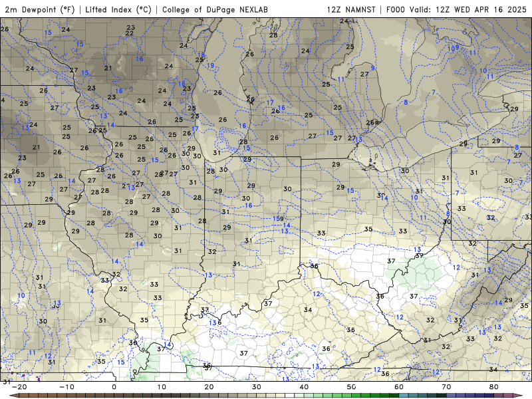Click the 'Lifted Index (°C)' title label
The height and width of the screenshot is (399, 532).
pos(118,9)
